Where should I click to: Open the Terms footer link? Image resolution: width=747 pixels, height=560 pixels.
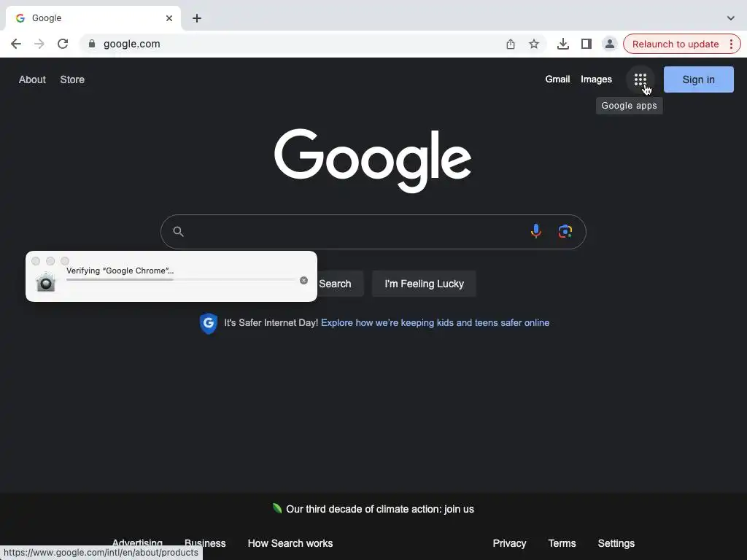[x=562, y=543]
